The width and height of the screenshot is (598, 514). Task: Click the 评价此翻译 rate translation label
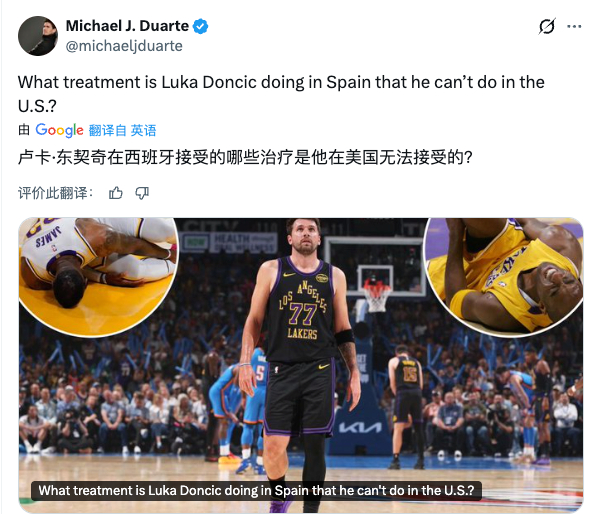(56, 193)
